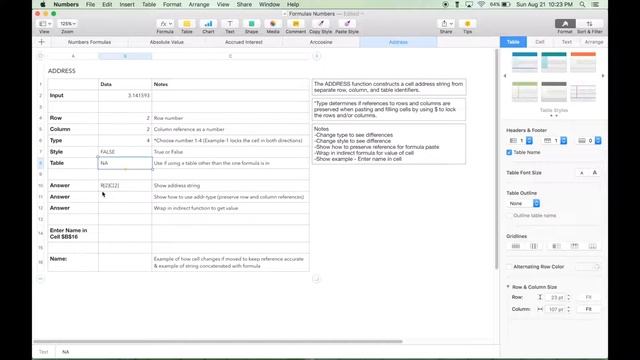640x360 pixels.
Task: Open the Address sheet tab
Action: tap(398, 42)
